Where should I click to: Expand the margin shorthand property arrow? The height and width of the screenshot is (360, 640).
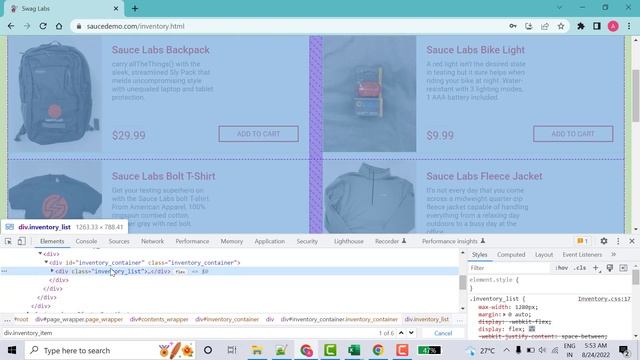pos(504,314)
